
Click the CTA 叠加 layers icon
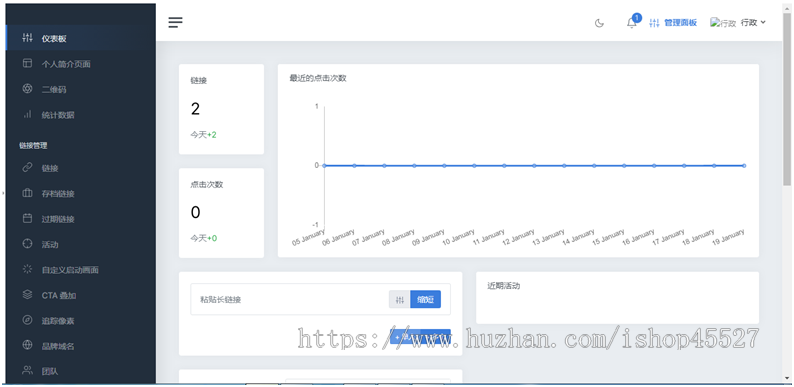(x=27, y=294)
